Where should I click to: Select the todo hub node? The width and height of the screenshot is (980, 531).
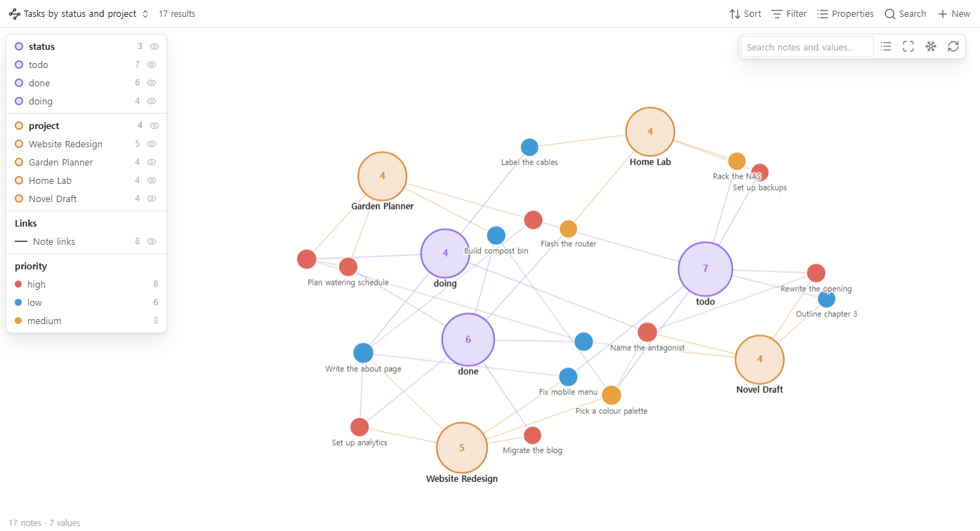[x=706, y=269]
